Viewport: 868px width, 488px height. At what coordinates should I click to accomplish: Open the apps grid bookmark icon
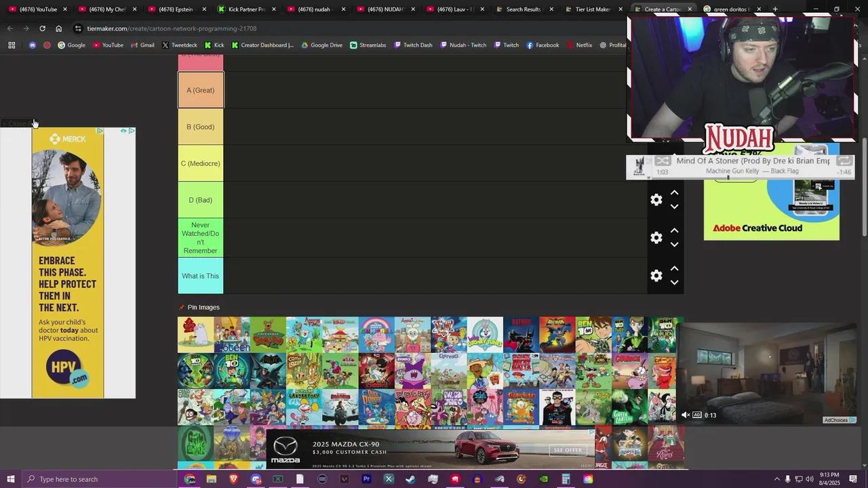[12, 45]
